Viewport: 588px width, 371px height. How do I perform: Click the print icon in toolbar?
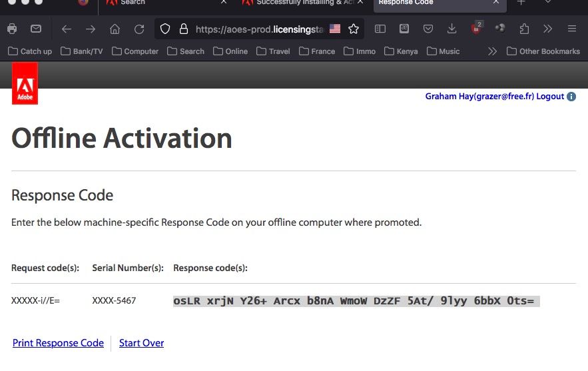point(12,29)
